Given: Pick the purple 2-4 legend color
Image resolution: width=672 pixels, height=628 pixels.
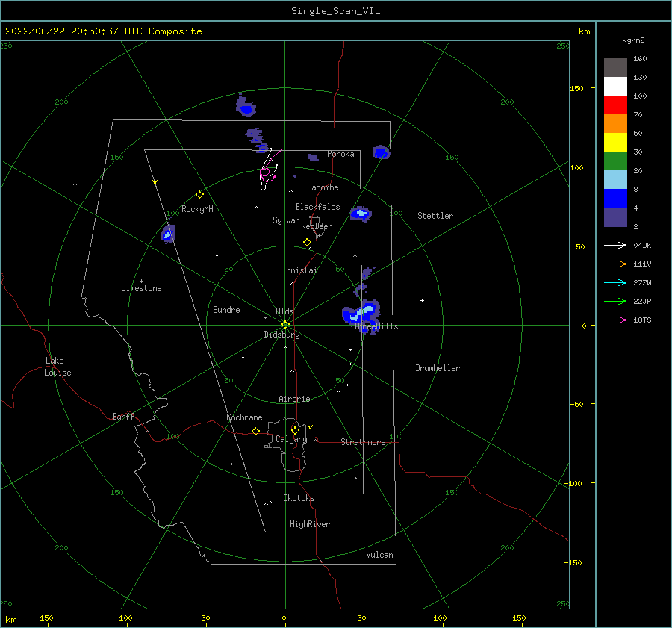Looking at the screenshot, I should click(615, 217).
